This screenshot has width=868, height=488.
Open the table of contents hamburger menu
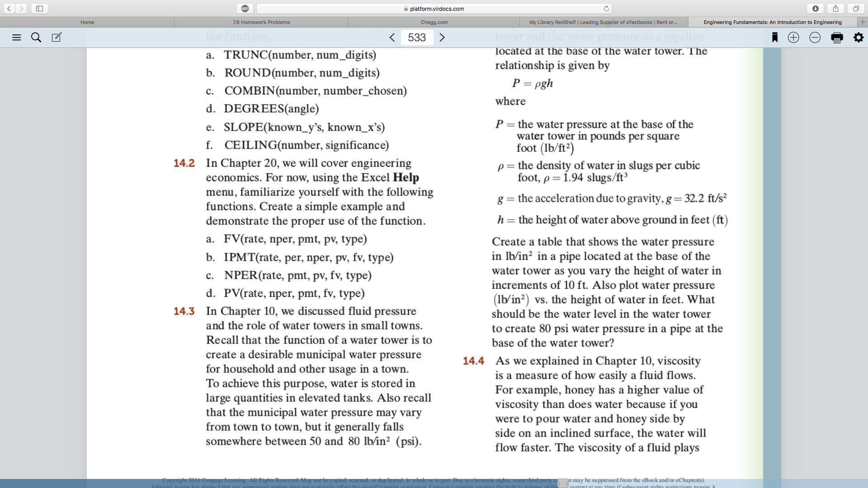[17, 38]
